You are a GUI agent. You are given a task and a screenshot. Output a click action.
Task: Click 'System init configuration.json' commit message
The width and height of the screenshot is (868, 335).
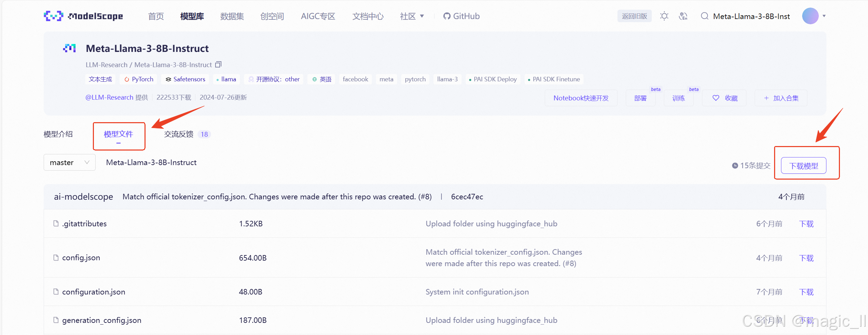(477, 292)
